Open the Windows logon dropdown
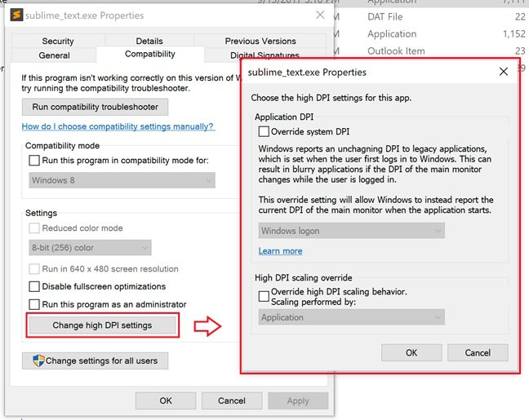The image size is (529, 420). tap(351, 231)
